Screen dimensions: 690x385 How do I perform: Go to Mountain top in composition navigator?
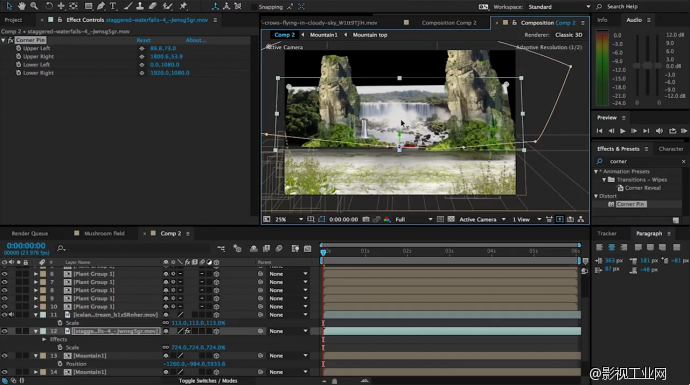(370, 35)
